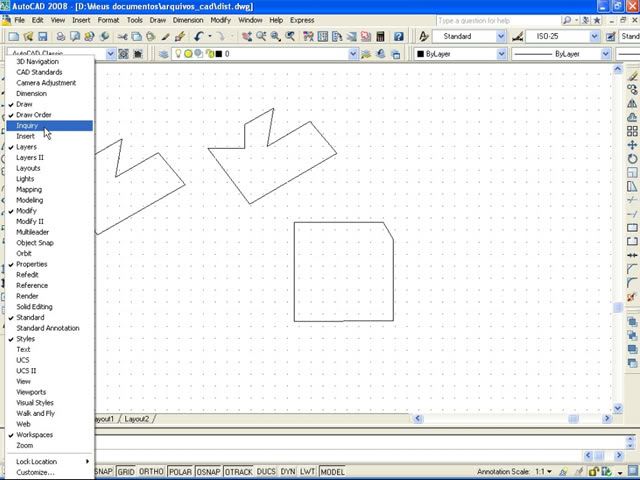Open the Express menu

tap(302, 20)
